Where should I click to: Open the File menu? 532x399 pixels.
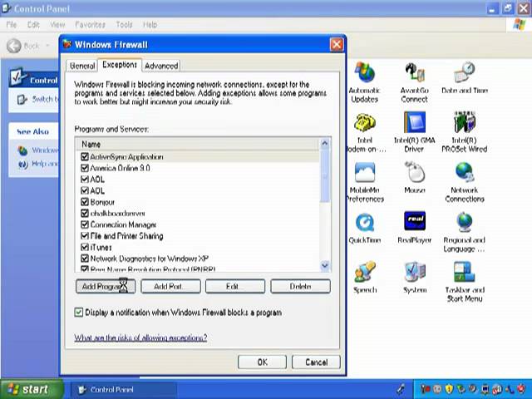point(12,24)
